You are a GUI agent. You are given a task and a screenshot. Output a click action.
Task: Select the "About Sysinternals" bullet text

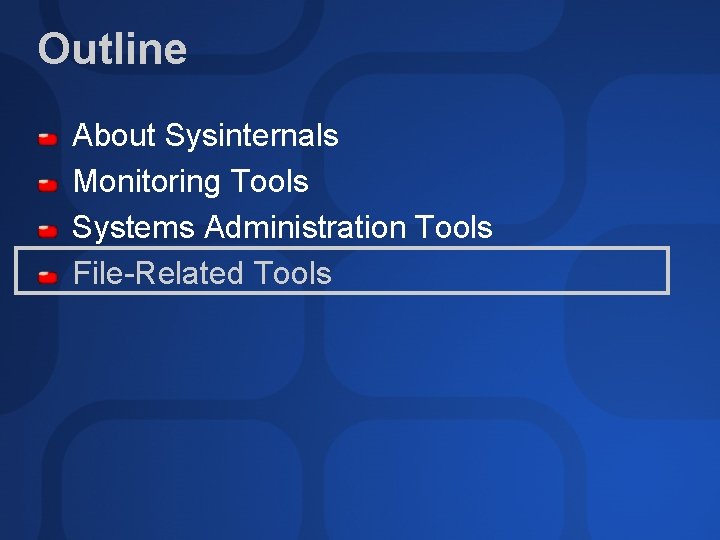tap(205, 135)
